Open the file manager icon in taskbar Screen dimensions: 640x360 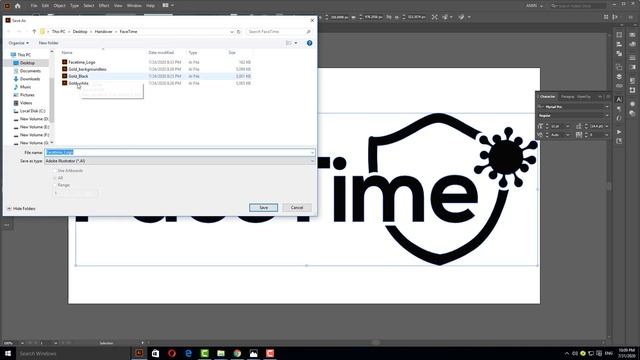pos(221,353)
